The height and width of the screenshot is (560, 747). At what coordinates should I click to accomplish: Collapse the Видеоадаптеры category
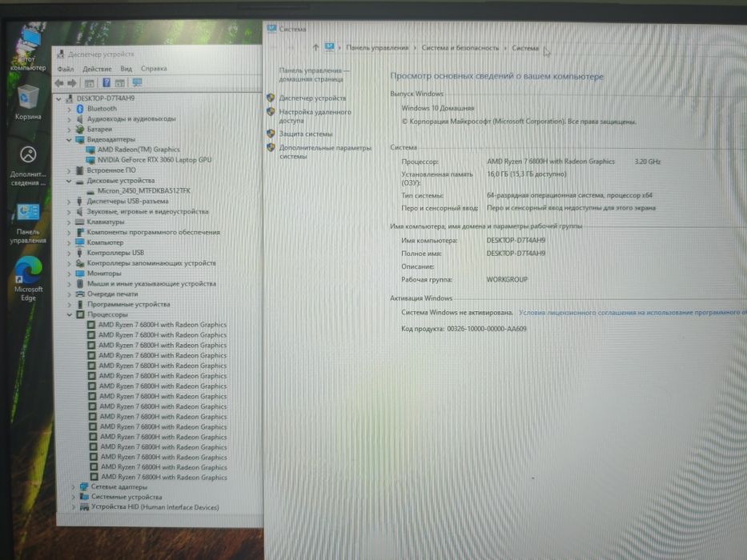(x=69, y=139)
